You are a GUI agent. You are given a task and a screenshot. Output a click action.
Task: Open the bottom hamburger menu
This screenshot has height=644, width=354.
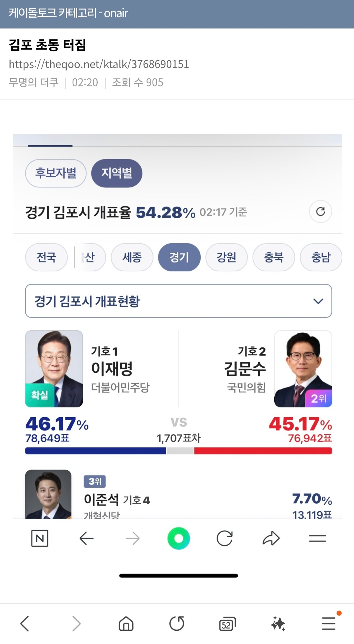(x=329, y=623)
